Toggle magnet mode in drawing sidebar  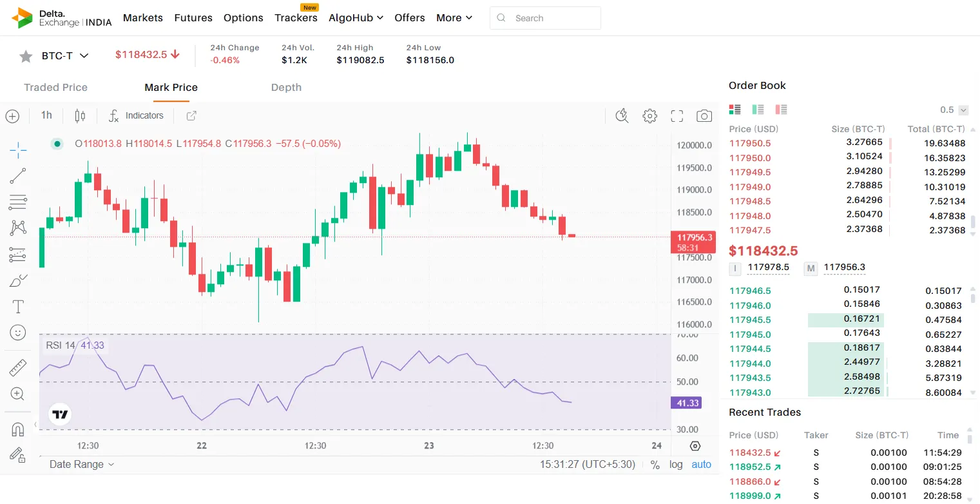point(17,429)
